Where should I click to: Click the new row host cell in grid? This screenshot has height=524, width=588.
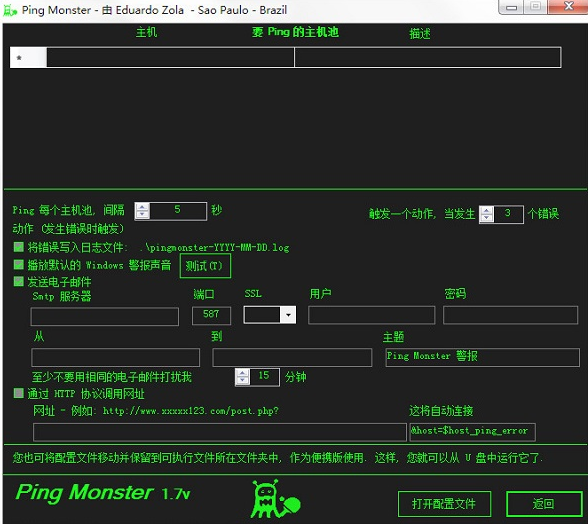point(170,57)
